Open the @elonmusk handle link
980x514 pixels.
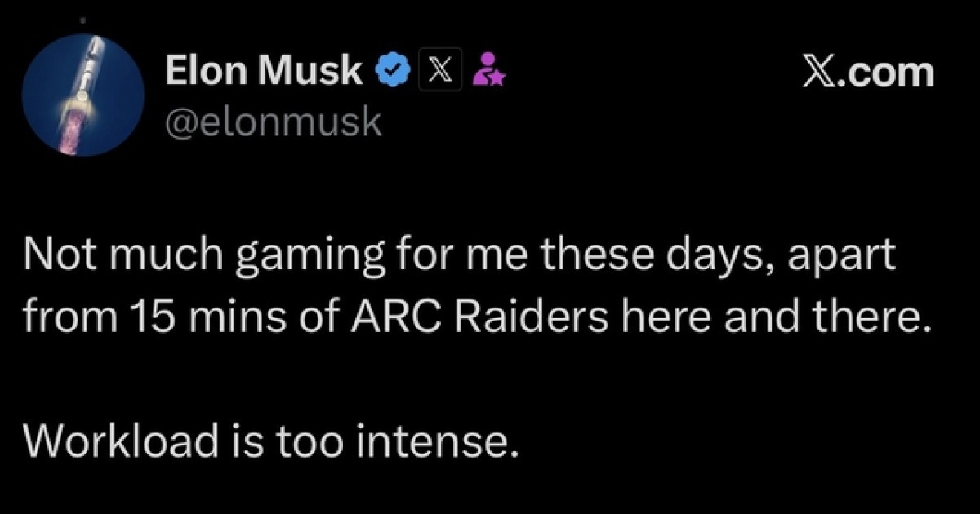tap(274, 121)
